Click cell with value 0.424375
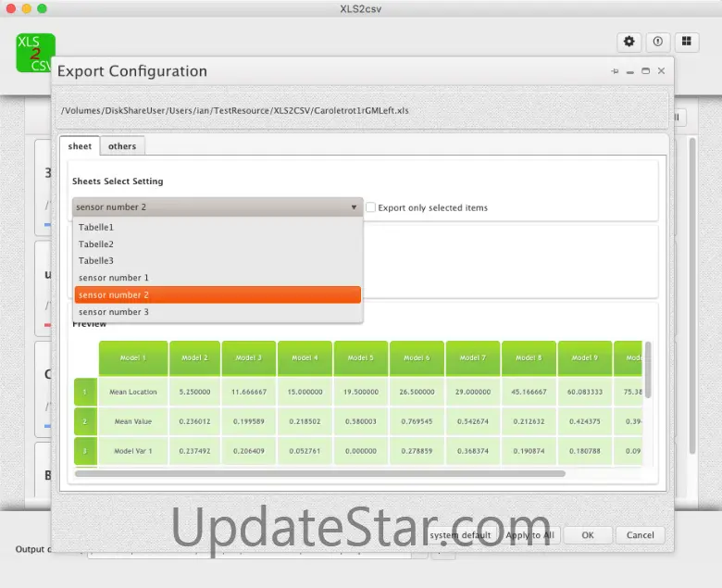This screenshot has height=588, width=722. tap(585, 421)
